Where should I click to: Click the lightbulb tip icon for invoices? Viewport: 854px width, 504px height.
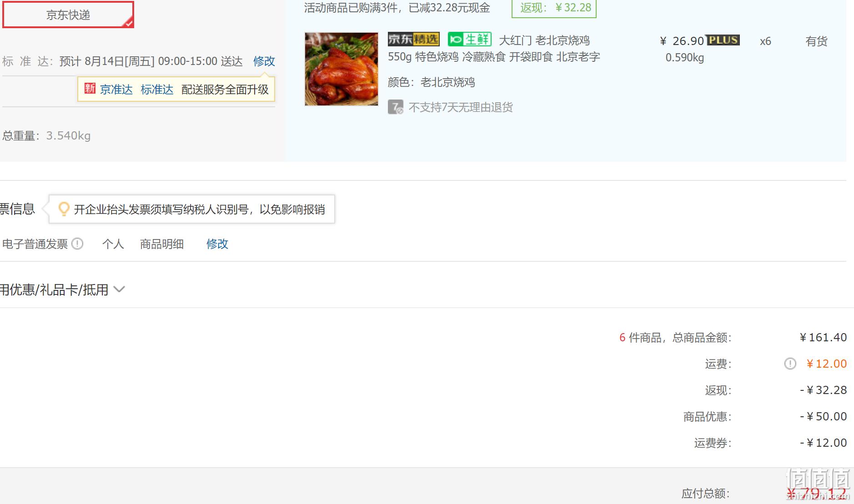tap(64, 209)
